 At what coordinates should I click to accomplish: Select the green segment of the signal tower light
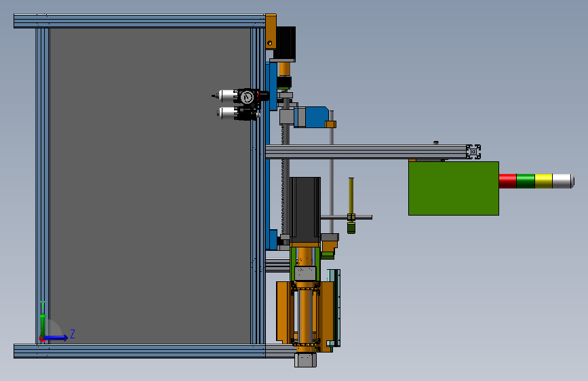click(x=526, y=181)
